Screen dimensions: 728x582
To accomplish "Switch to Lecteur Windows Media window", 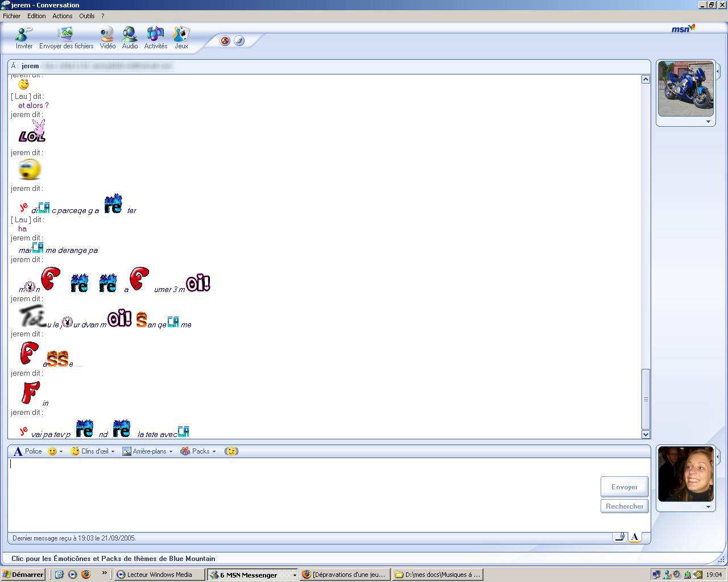I will coord(159,575).
